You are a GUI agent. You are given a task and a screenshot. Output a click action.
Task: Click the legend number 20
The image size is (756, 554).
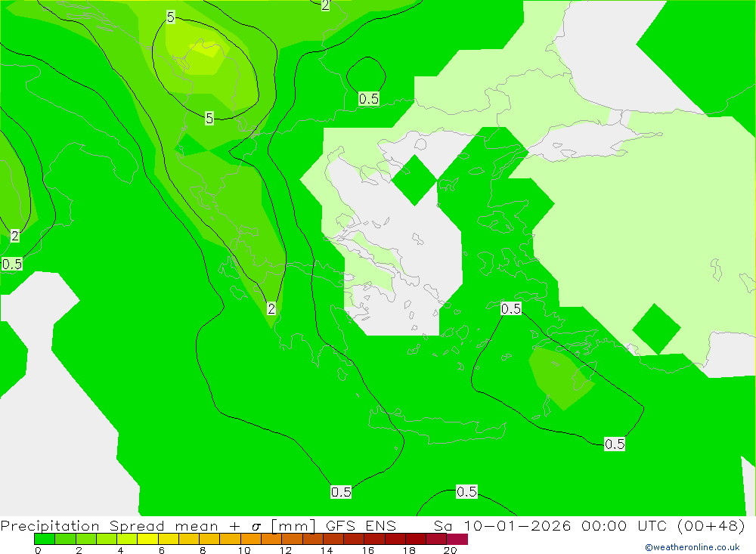pos(451,550)
